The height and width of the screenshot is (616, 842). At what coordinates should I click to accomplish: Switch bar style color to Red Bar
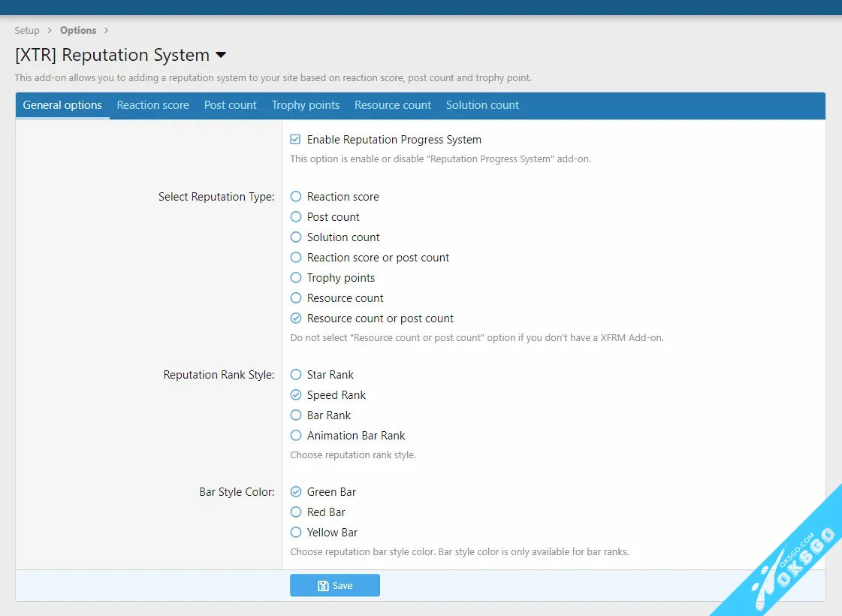(x=295, y=512)
